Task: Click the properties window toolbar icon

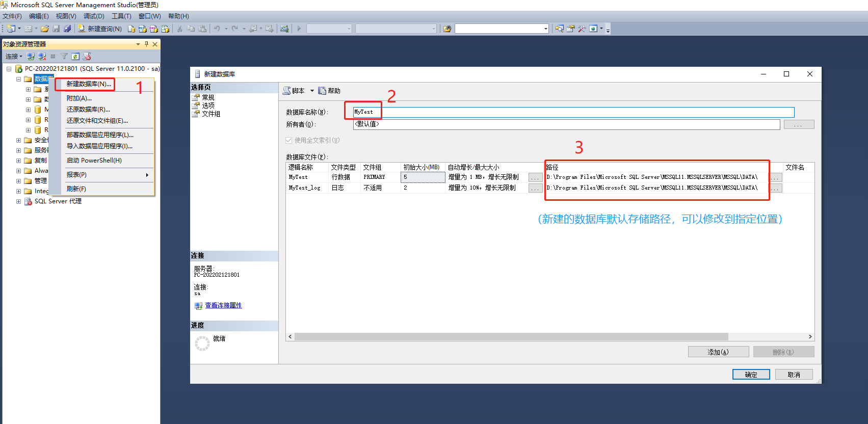Action: tap(570, 29)
